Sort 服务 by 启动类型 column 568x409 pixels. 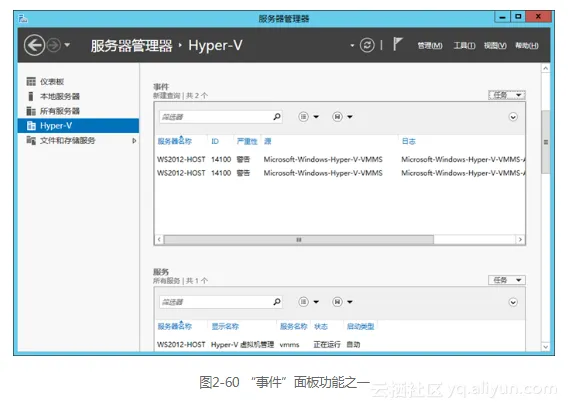[x=360, y=326]
